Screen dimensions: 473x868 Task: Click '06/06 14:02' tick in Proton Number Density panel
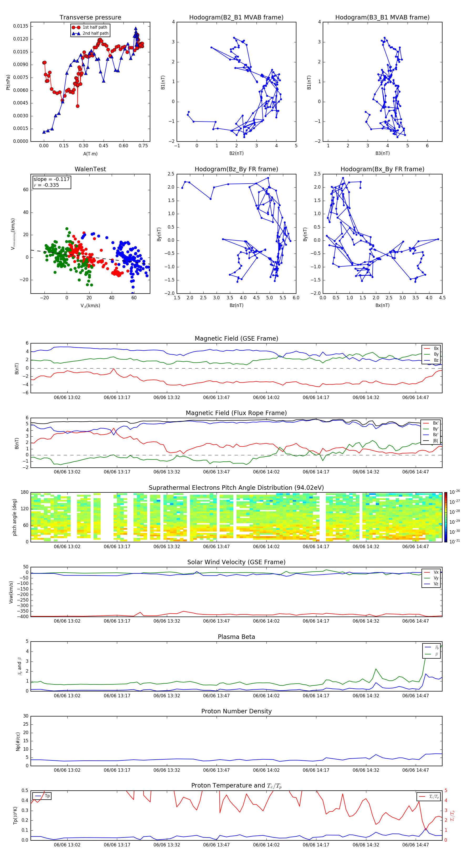pos(266,770)
